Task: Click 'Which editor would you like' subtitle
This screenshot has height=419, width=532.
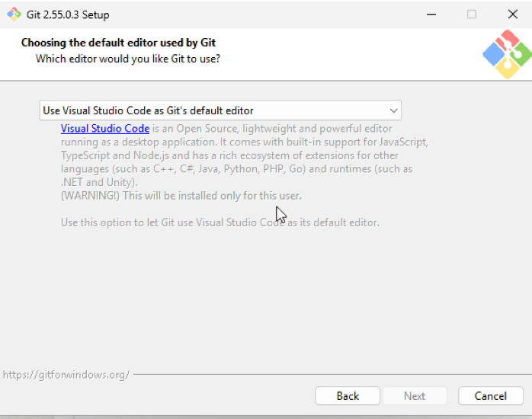Action: [x=128, y=59]
